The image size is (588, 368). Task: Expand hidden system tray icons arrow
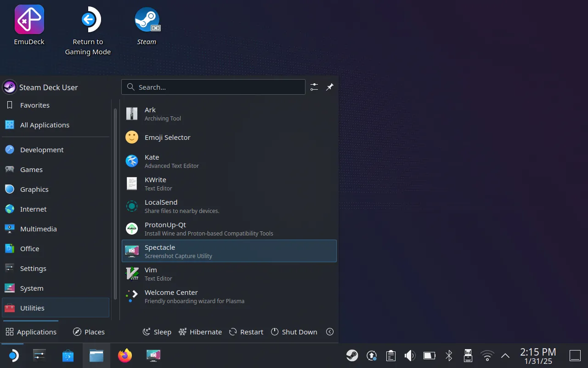pos(505,356)
